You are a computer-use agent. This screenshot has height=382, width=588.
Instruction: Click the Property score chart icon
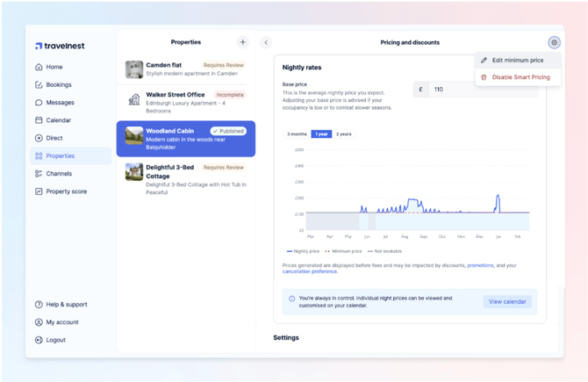[x=39, y=191]
